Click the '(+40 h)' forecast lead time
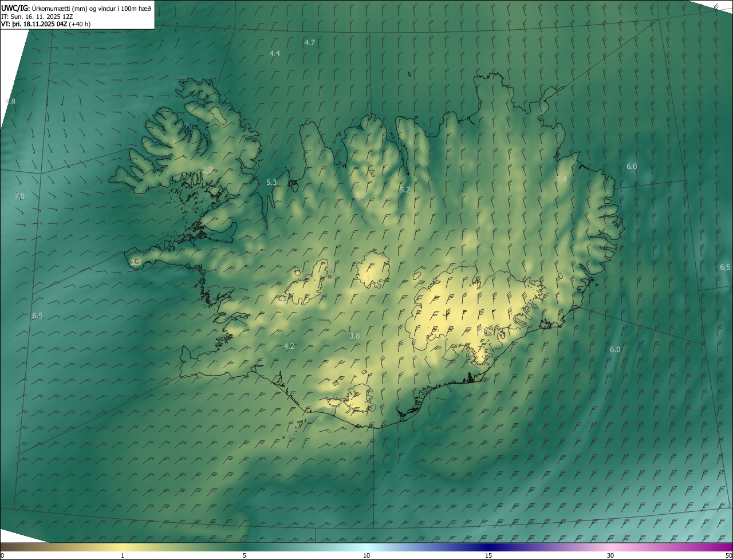733x560 pixels. click(79, 24)
